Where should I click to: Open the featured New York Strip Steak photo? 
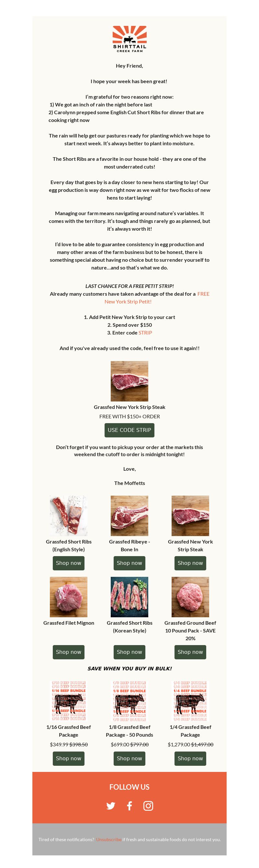click(x=129, y=381)
